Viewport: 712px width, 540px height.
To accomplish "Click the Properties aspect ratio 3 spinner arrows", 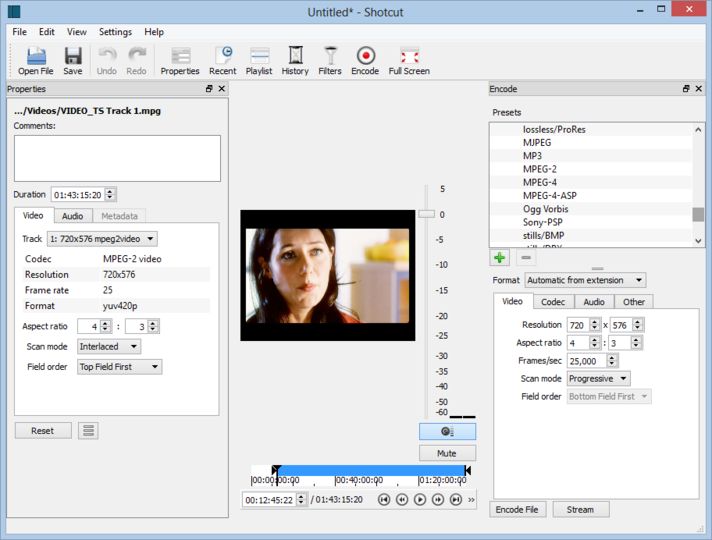I will [x=153, y=326].
